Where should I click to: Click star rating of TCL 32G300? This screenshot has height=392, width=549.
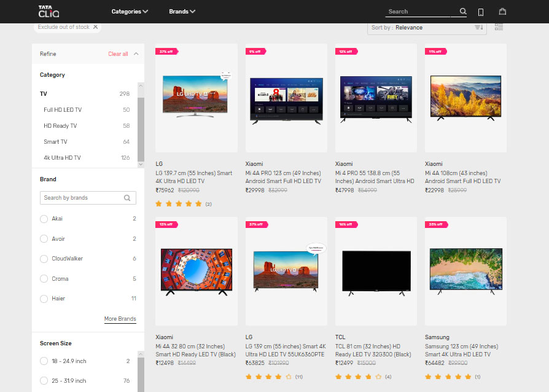coord(358,377)
